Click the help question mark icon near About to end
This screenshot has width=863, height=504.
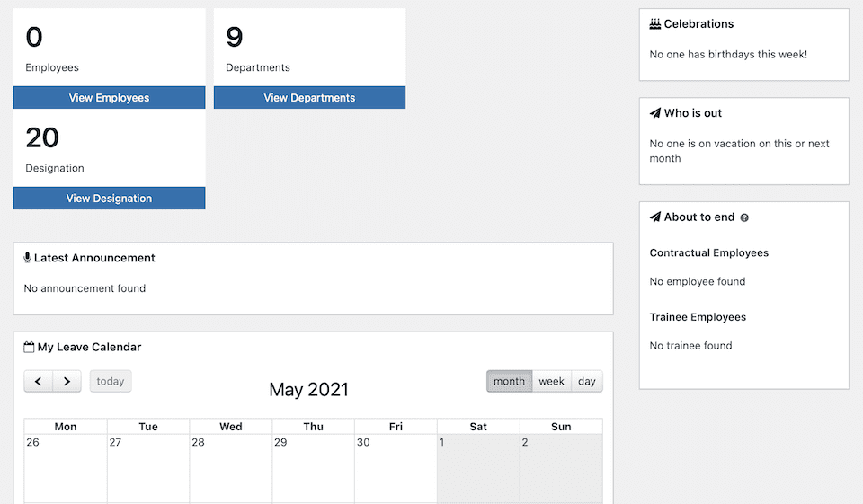(x=744, y=218)
